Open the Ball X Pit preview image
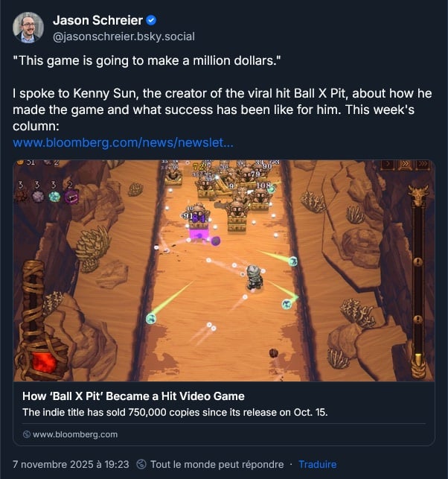Viewport: 448px width, 479px height. pos(224,270)
